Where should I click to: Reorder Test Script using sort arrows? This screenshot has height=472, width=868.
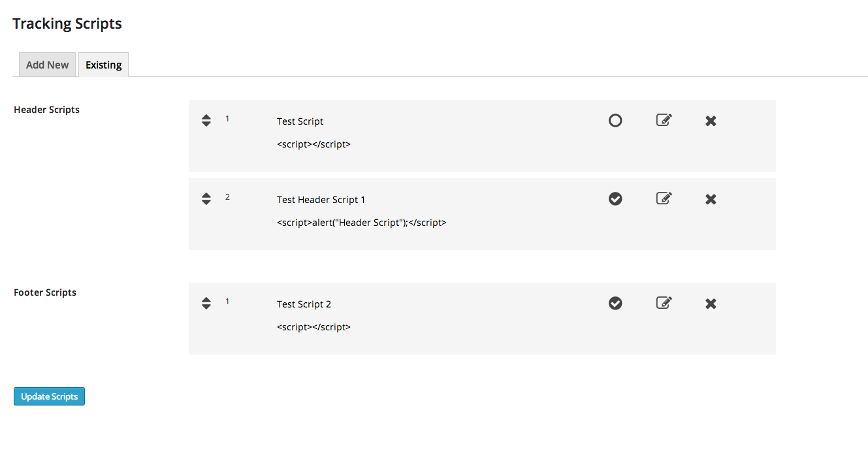(206, 120)
